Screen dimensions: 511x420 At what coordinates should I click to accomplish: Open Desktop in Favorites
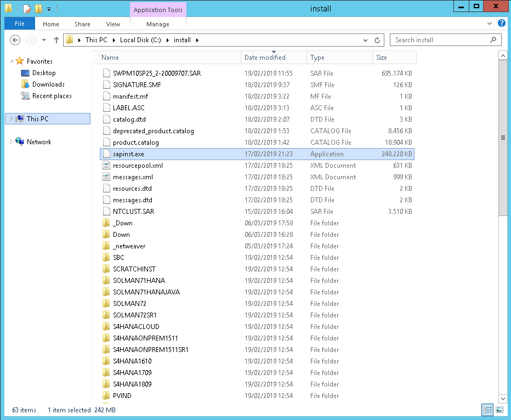(x=44, y=73)
